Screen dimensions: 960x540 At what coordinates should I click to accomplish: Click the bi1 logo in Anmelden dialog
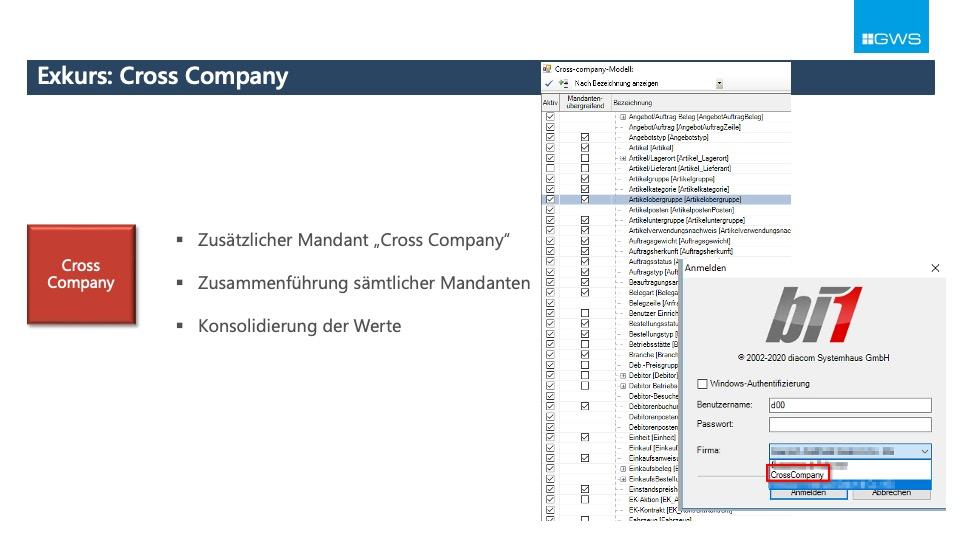point(814,314)
